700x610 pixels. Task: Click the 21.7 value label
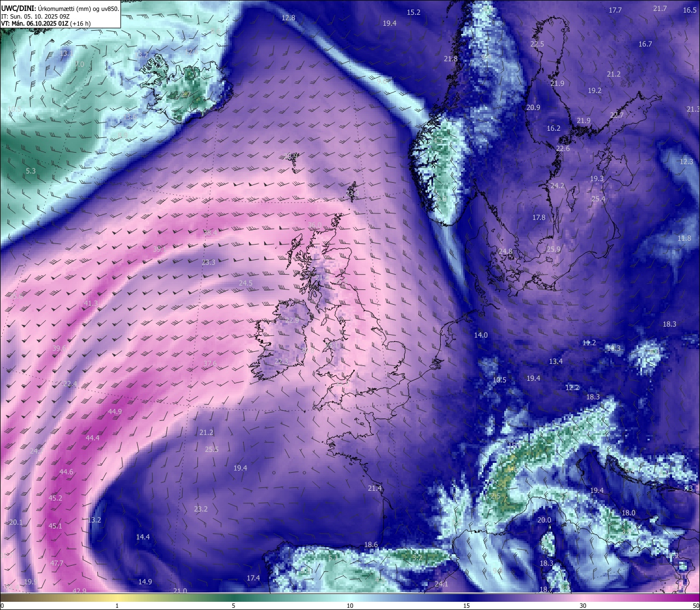pos(660,8)
